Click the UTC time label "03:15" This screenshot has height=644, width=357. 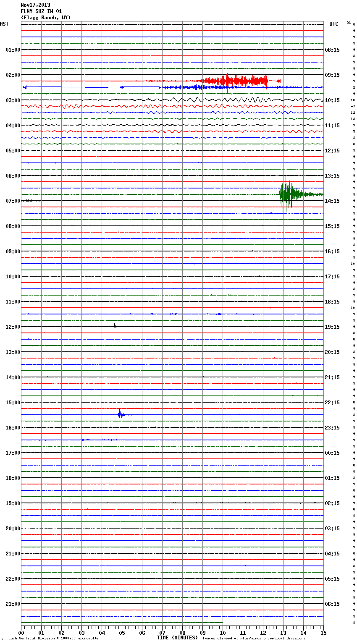coord(332,529)
